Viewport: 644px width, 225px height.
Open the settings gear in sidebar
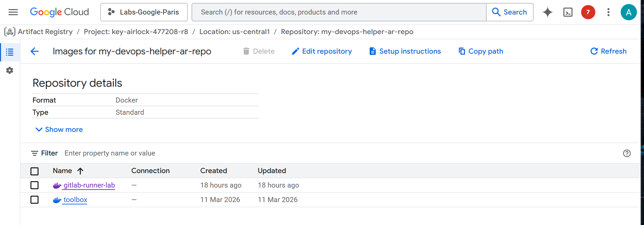click(10, 71)
